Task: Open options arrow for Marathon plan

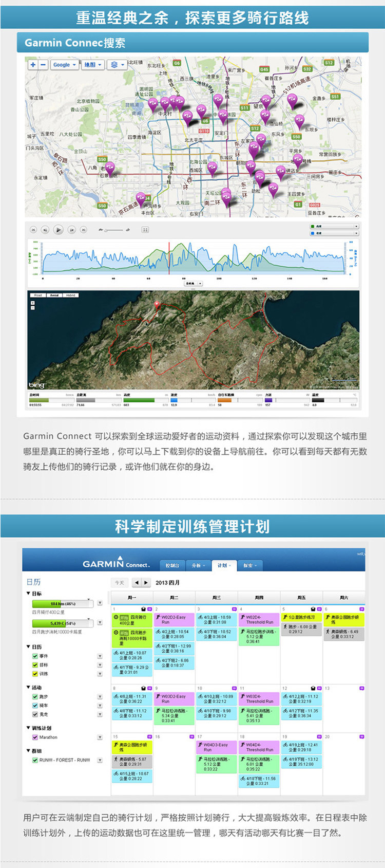Action: (100, 737)
